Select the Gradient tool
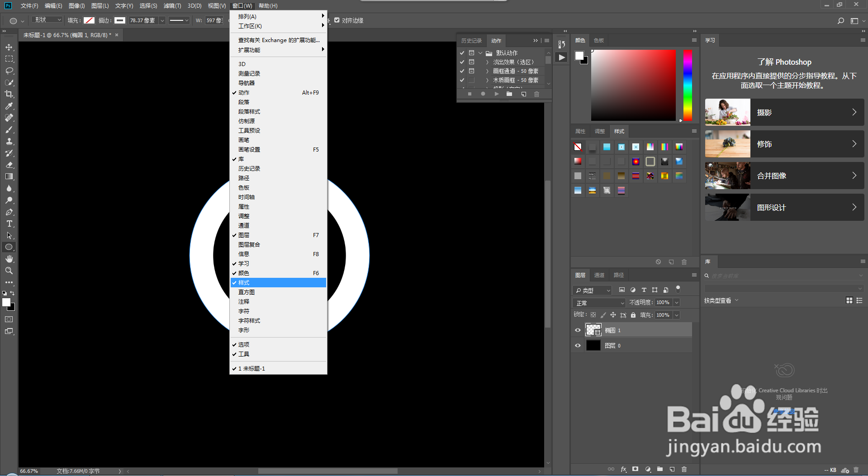 coord(9,176)
